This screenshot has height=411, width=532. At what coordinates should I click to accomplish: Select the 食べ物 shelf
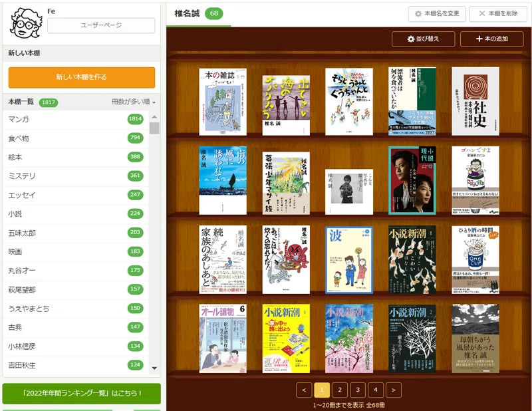click(76, 138)
